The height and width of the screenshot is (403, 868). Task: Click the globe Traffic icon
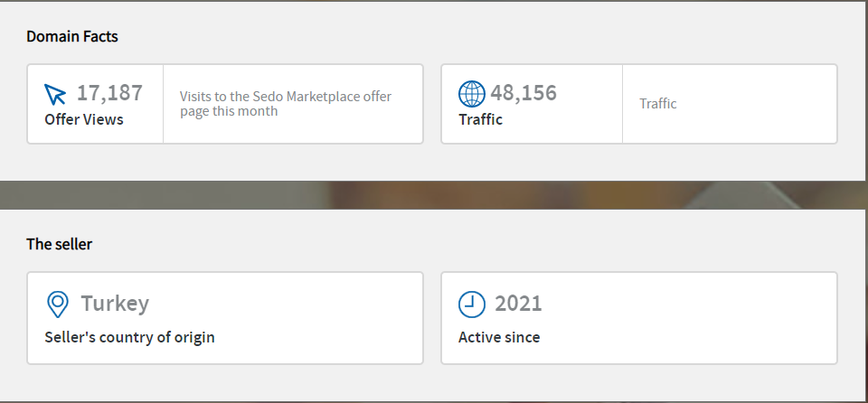pos(472,94)
